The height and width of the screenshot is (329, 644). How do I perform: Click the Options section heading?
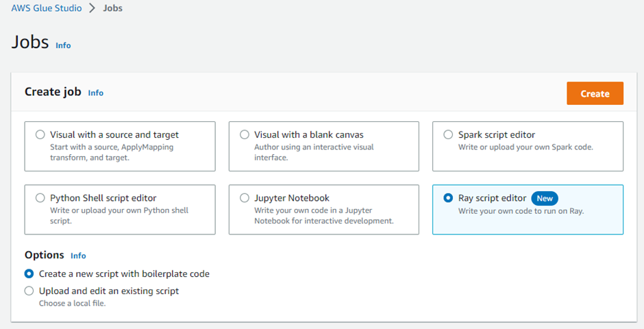pos(45,255)
